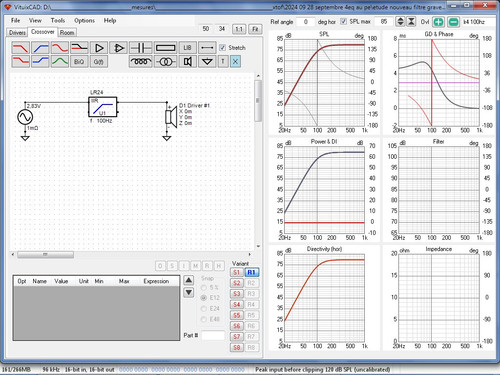This screenshot has height=375, width=500.
Task: Select variant S8
Action: click(x=236, y=348)
